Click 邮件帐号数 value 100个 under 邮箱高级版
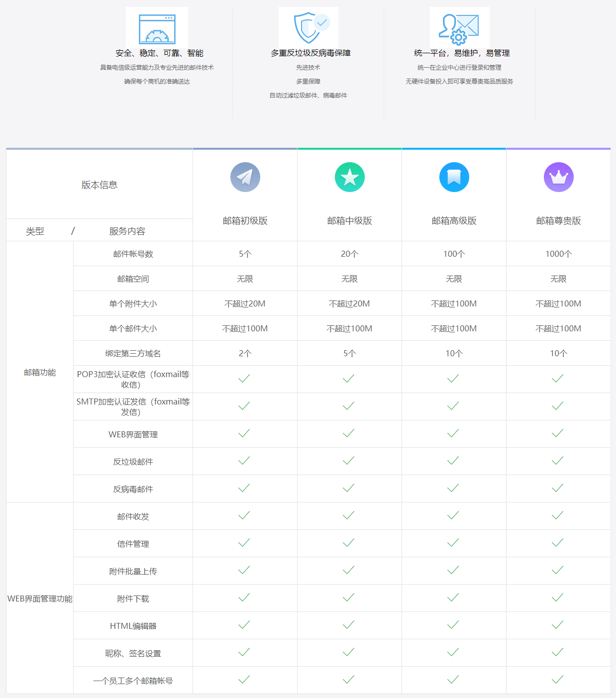 454,254
